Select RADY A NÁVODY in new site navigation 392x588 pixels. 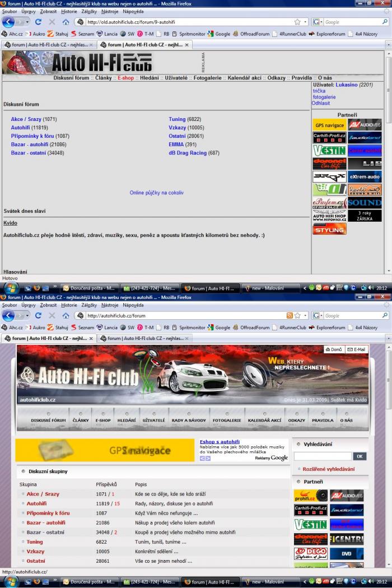[x=189, y=421]
